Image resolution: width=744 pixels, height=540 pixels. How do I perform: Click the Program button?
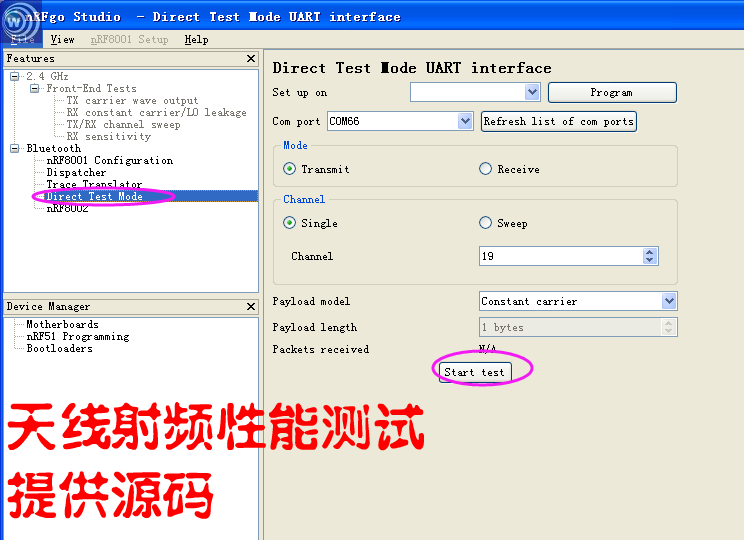(x=612, y=93)
